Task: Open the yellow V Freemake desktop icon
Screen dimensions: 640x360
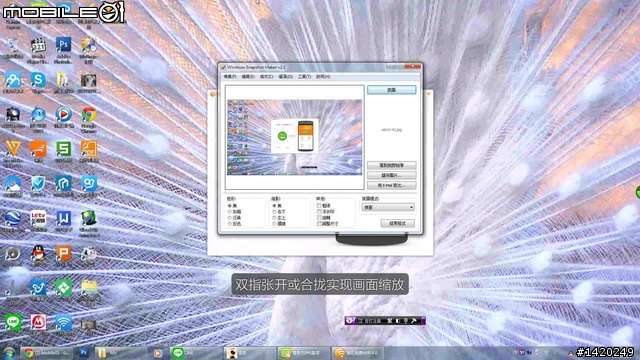Action: pyautogui.click(x=13, y=149)
